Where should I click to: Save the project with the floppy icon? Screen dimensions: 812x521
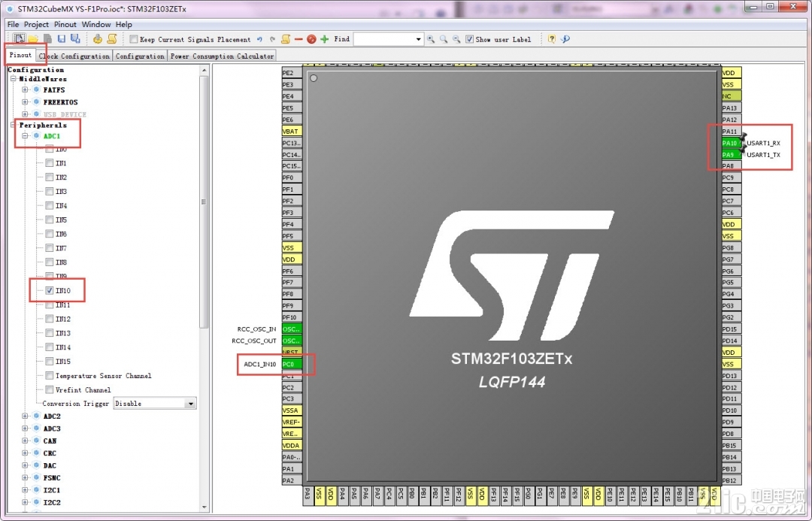(x=62, y=39)
